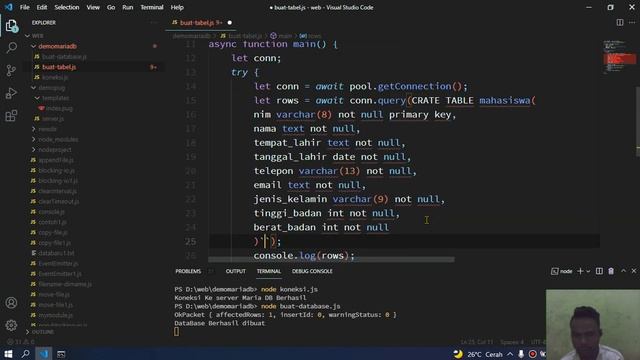Image resolution: width=640 pixels, height=360 pixels.
Task: Open the Explorer view in activity bar
Action: (11, 26)
